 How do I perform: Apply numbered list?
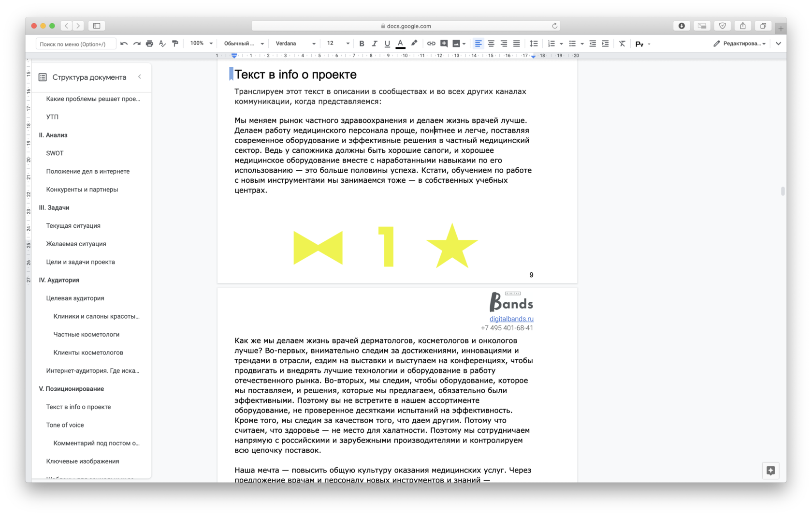coord(551,44)
